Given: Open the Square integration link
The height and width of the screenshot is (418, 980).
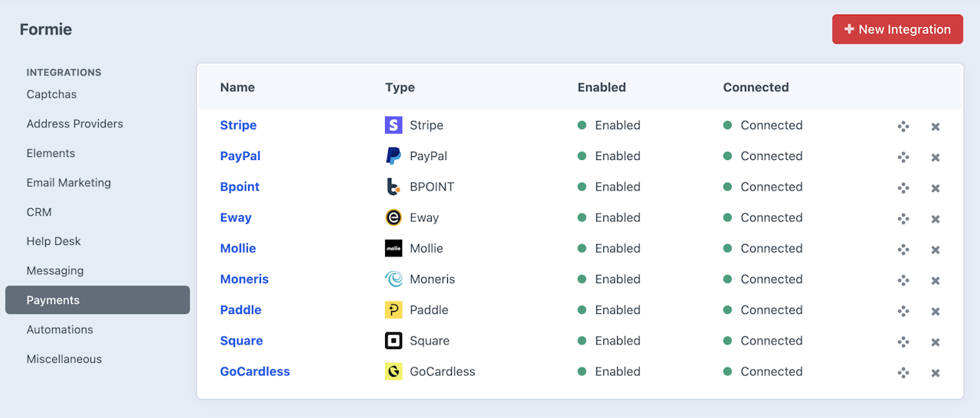Looking at the screenshot, I should (x=241, y=341).
